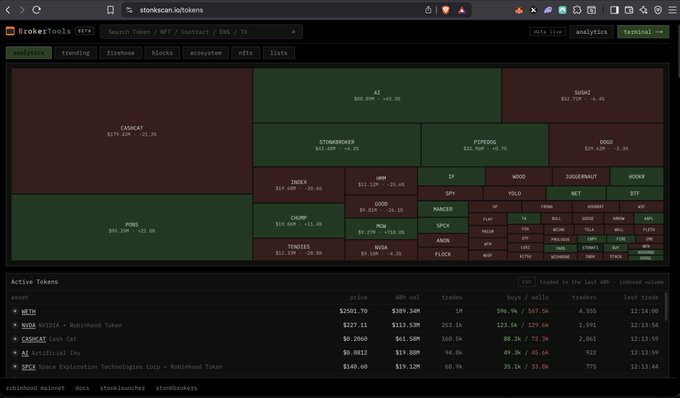Open the purple blob extension icon
Viewport: 680px width, 398px height.
[x=548, y=10]
